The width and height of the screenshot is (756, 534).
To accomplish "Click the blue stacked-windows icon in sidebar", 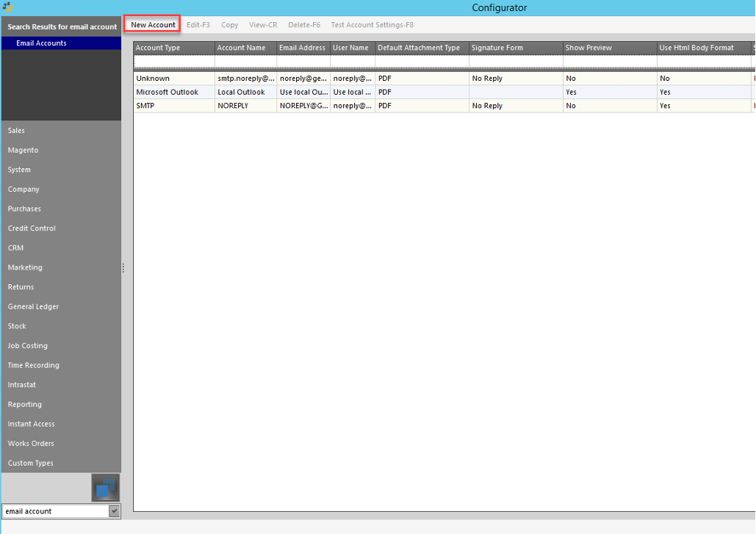I will (x=106, y=488).
